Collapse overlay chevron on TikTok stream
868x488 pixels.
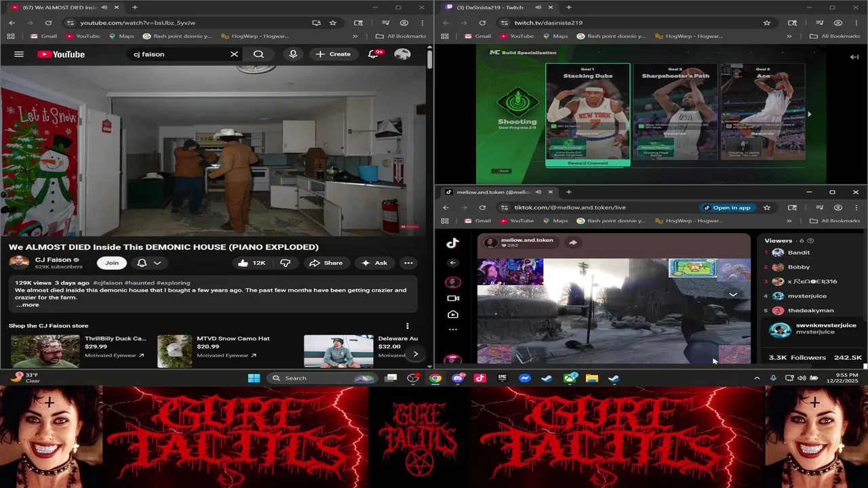coord(733,295)
